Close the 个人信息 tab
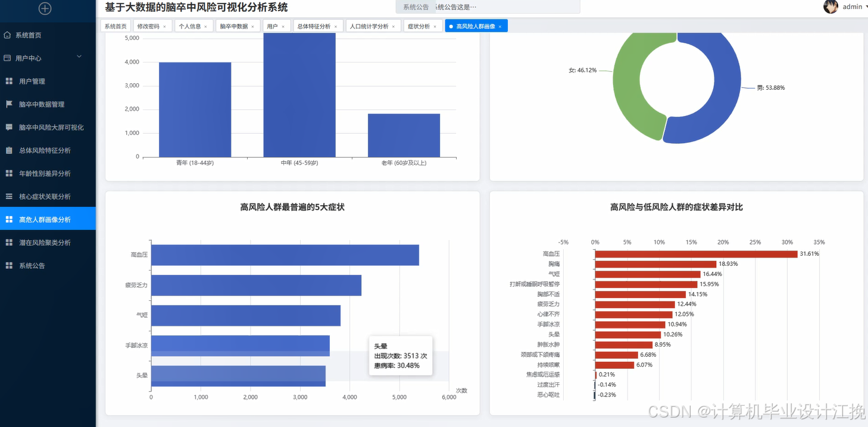Viewport: 868px width, 427px height. pos(205,27)
